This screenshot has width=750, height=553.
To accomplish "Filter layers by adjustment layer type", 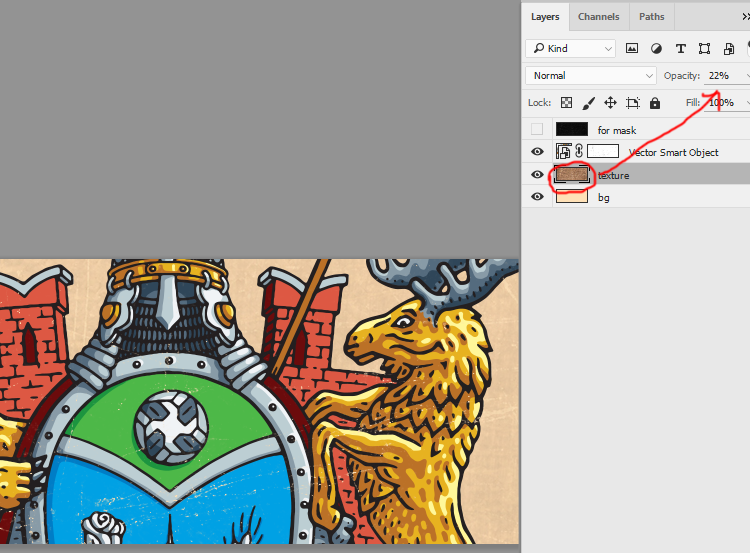I will (657, 48).
